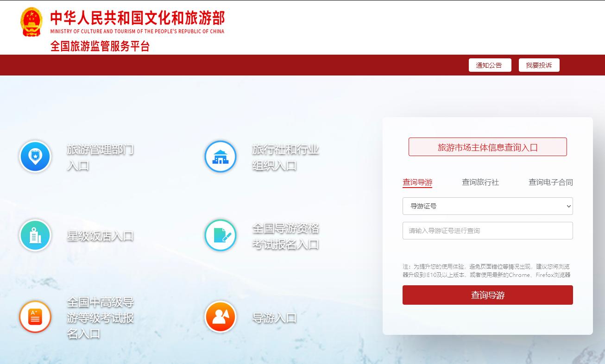This screenshot has width=605, height=364.
Task: Open the 导游证号 dropdown selector
Action: 487,206
